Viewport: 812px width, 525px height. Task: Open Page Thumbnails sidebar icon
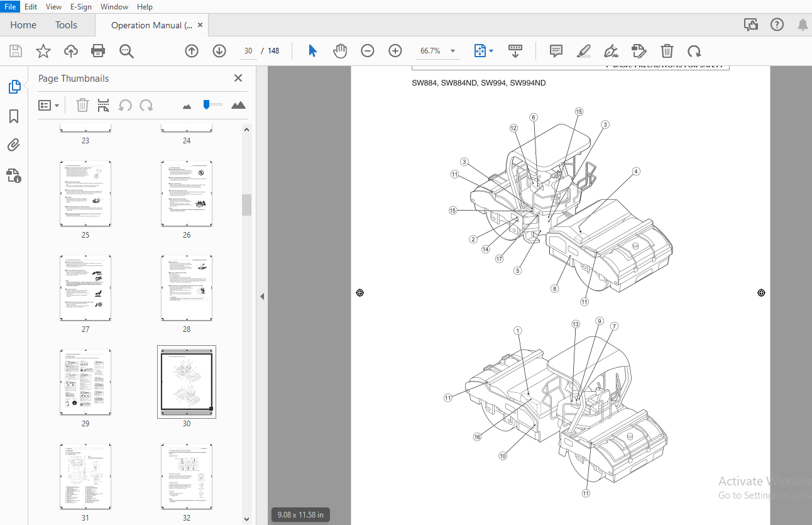pyautogui.click(x=14, y=87)
